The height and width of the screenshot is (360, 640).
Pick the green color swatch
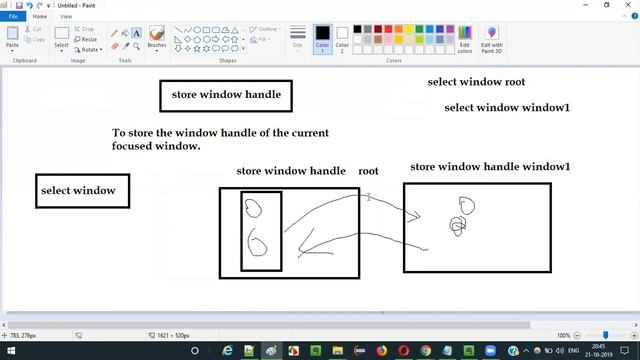[x=419, y=29]
